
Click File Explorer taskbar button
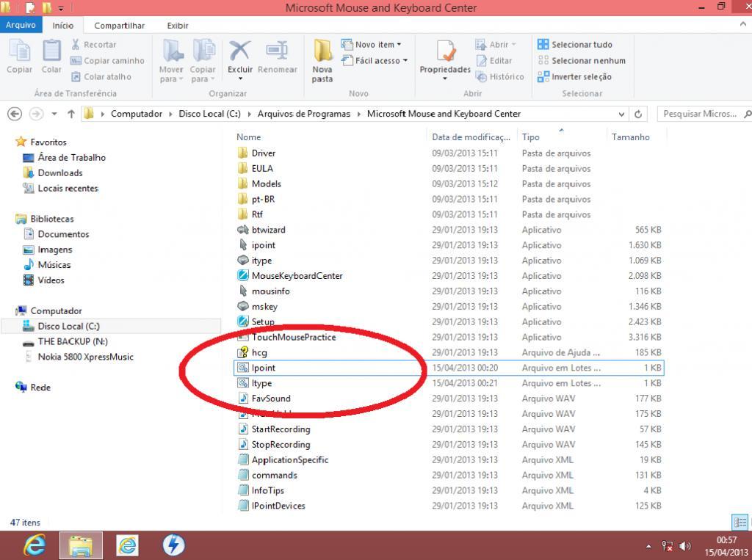coord(81,545)
